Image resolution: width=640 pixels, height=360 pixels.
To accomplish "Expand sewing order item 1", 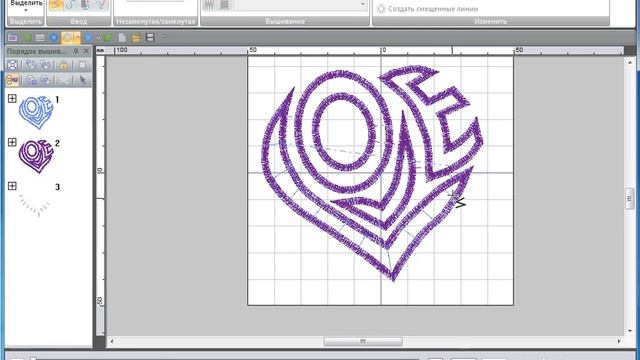I will 12,98.
